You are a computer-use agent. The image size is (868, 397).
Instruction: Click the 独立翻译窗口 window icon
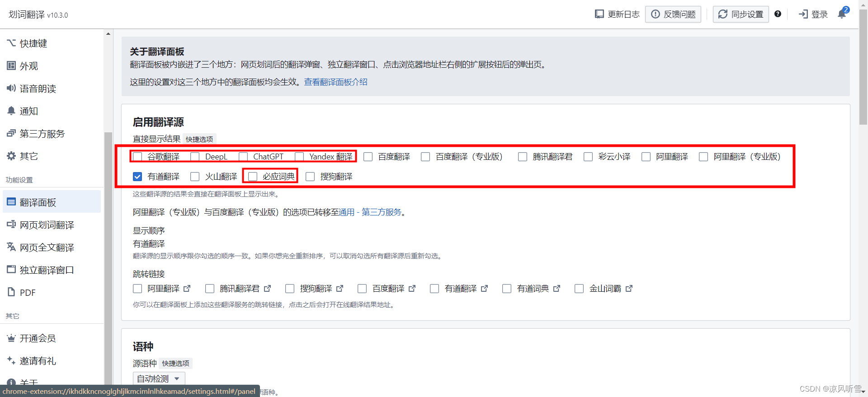pyautogui.click(x=11, y=270)
